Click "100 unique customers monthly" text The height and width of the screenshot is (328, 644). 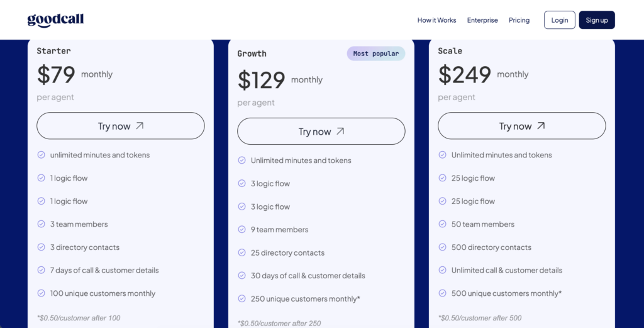(x=103, y=293)
